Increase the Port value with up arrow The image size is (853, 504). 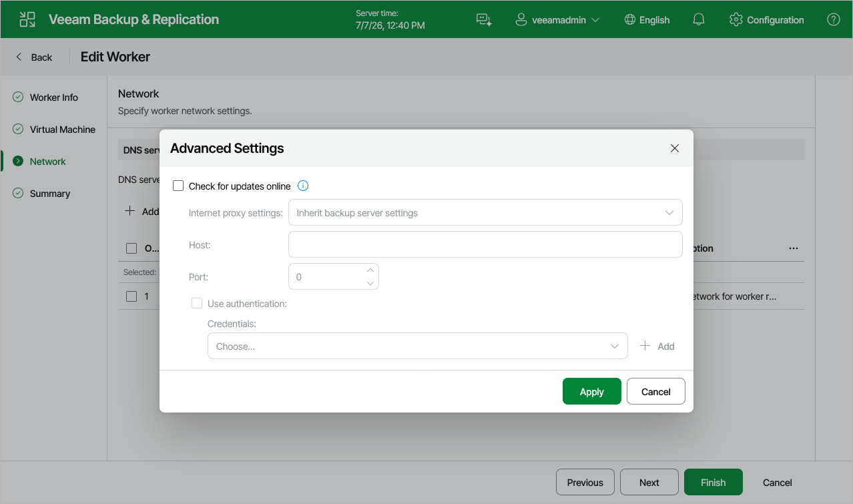coord(370,270)
